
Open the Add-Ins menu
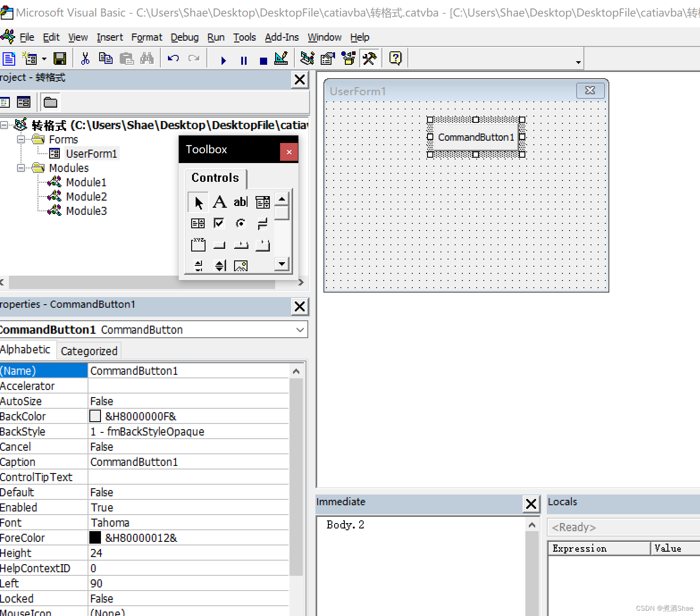pos(282,37)
